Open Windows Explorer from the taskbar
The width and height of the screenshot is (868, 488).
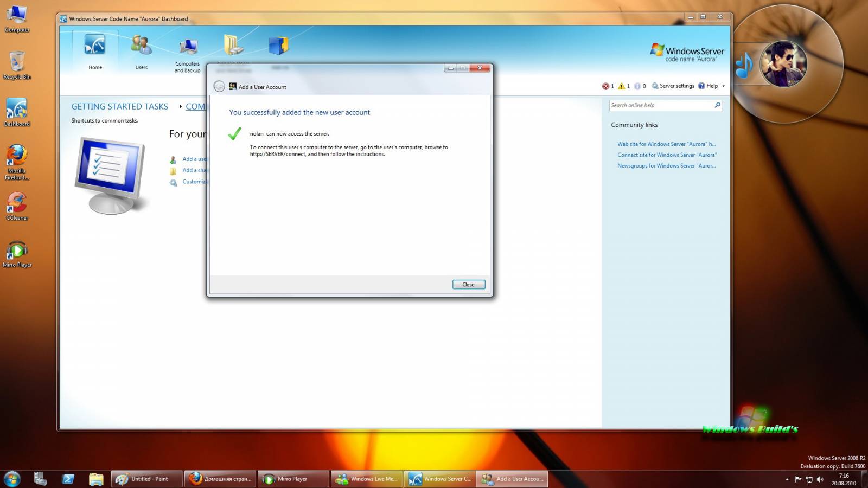click(x=96, y=479)
